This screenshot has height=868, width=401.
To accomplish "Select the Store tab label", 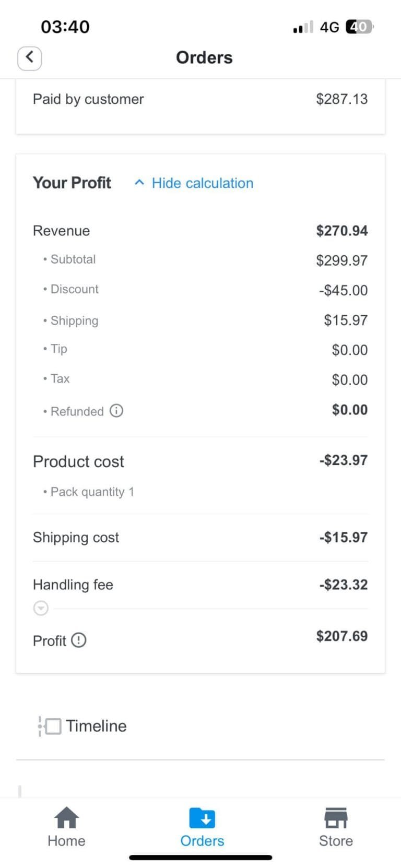I will coord(336,841).
